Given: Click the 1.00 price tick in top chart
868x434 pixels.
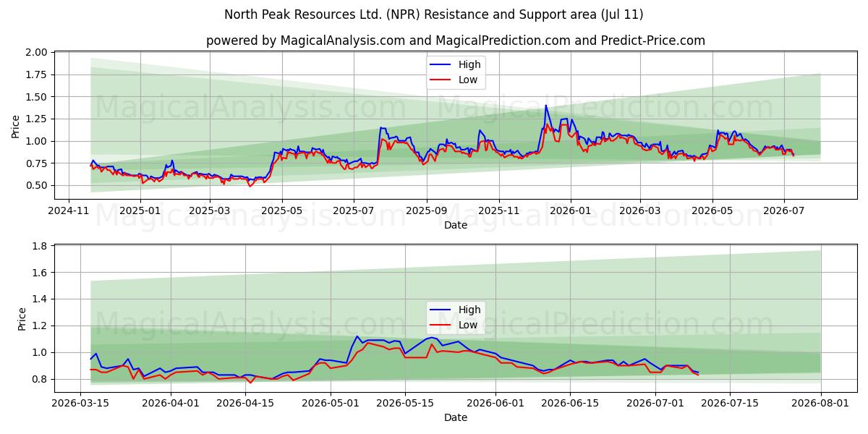Looking at the screenshot, I should 36,141.
